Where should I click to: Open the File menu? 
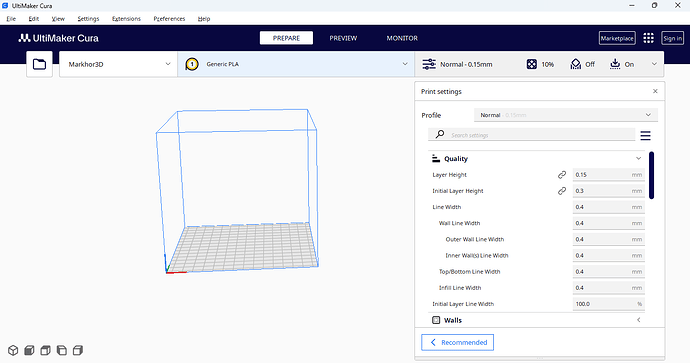tap(11, 19)
